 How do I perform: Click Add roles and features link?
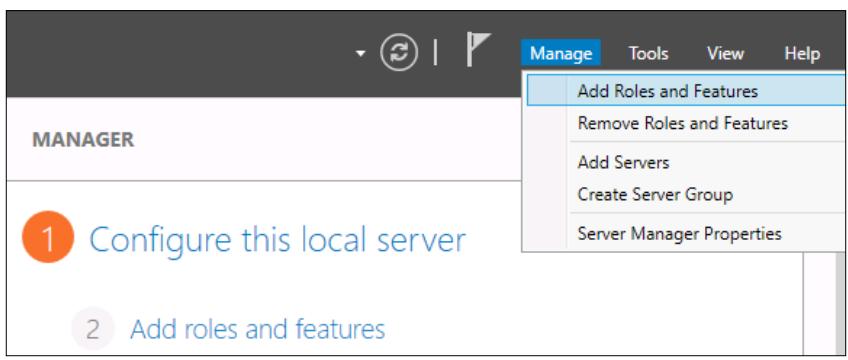[x=257, y=329]
